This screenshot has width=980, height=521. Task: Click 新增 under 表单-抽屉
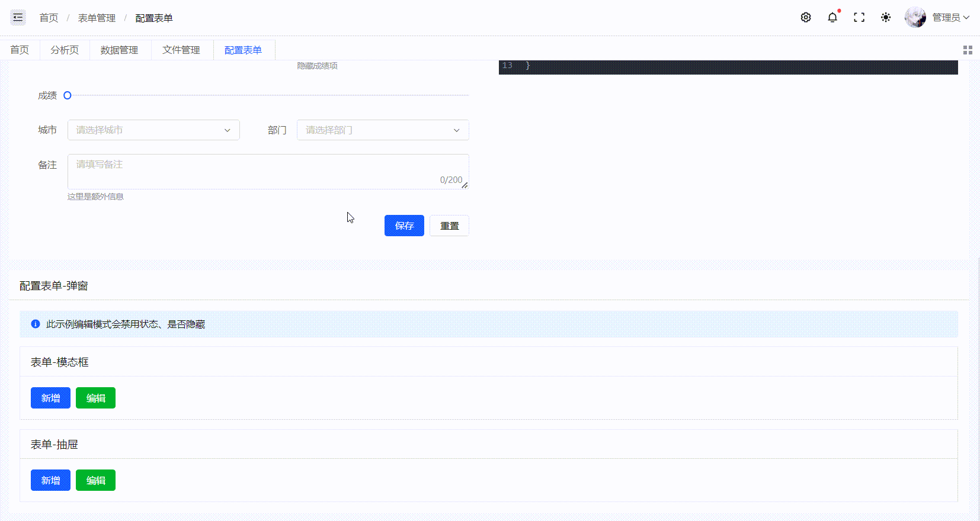point(50,480)
